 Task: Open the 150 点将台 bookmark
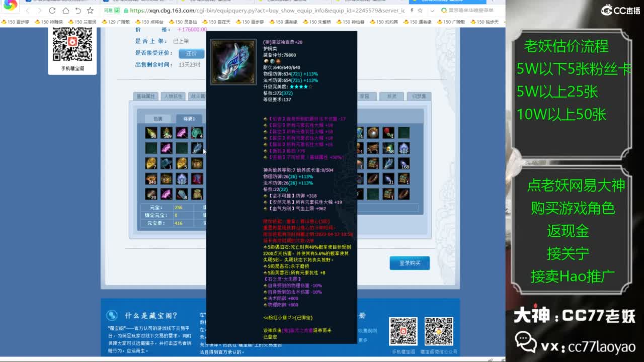coord(149,22)
